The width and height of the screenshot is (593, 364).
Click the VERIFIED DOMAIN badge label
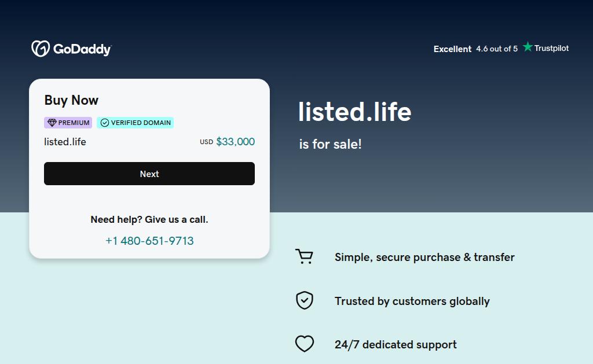(141, 123)
